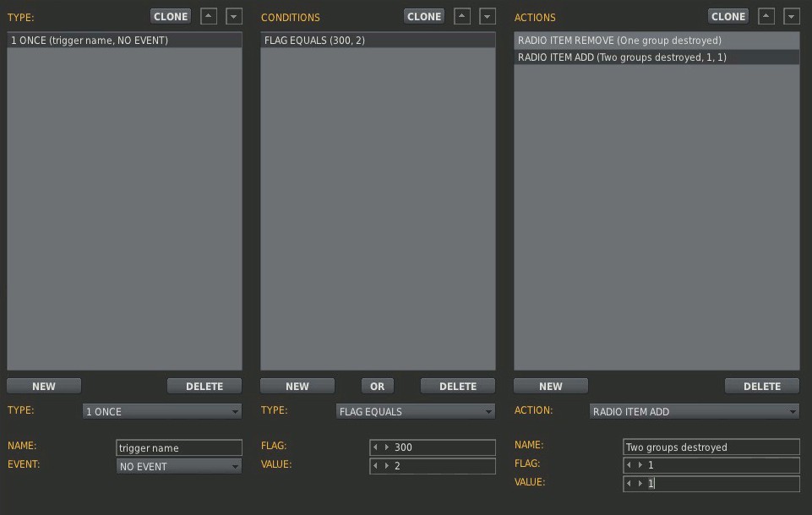Decrease the condition FLAG value 300

pos(375,447)
